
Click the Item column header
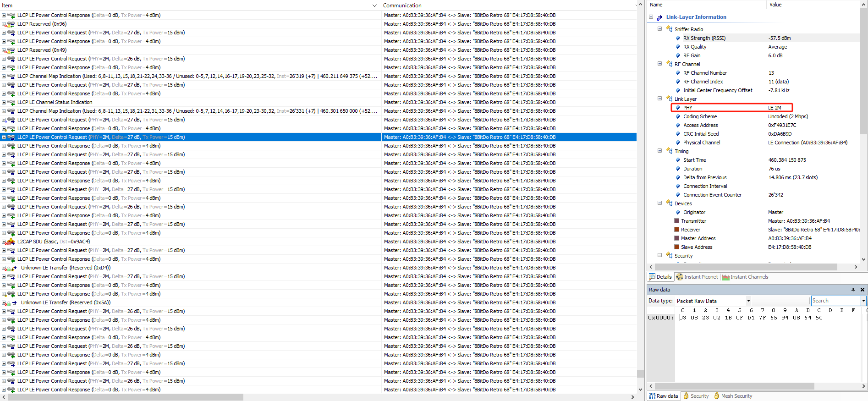[x=190, y=5]
